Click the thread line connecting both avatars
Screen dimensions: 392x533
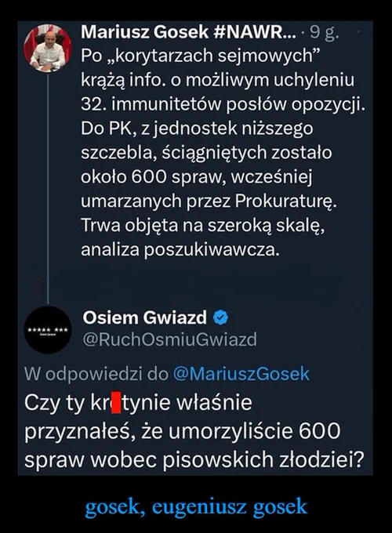(x=48, y=189)
